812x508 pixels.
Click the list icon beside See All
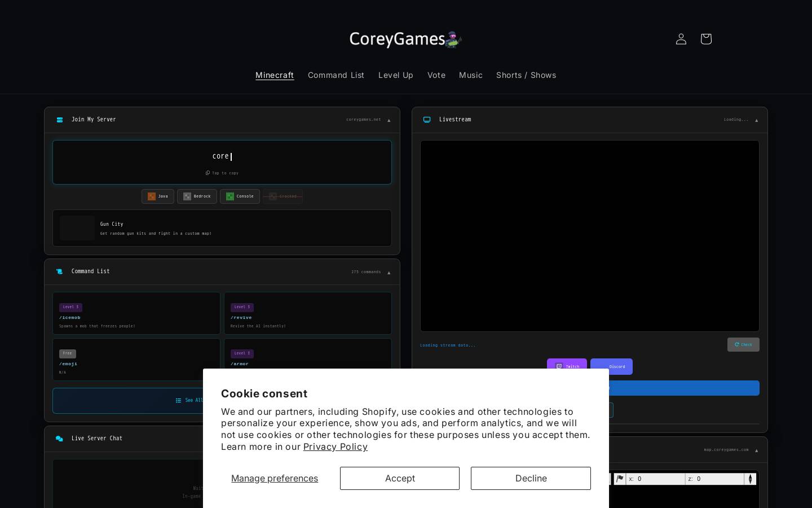point(178,400)
